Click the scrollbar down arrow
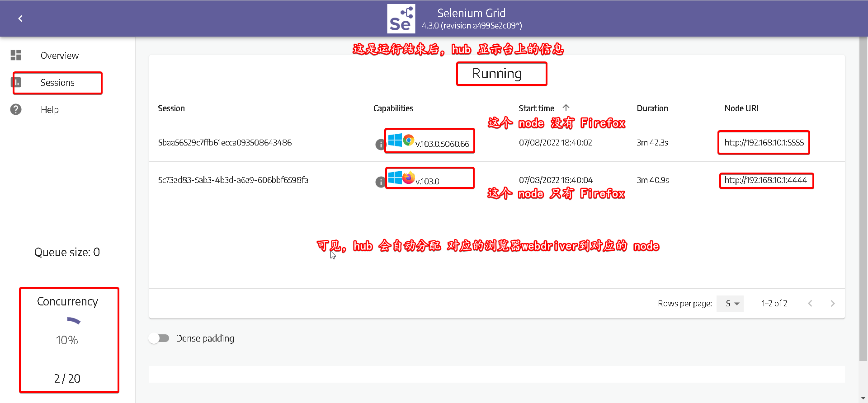The width and height of the screenshot is (868, 403). click(863, 399)
